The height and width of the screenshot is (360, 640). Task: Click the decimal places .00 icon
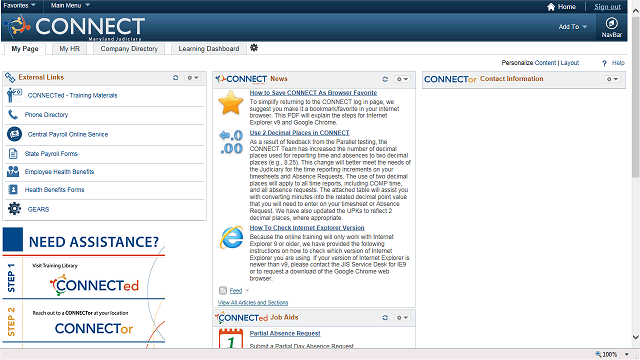231,142
